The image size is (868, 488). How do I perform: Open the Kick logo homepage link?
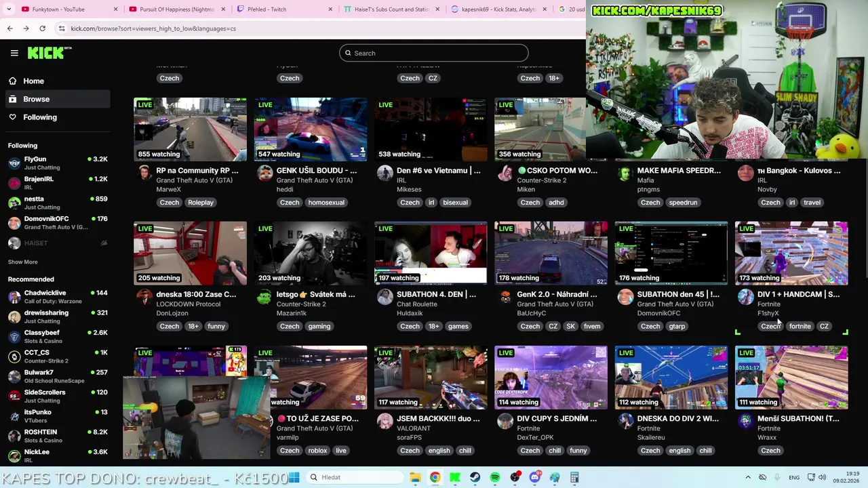[50, 53]
